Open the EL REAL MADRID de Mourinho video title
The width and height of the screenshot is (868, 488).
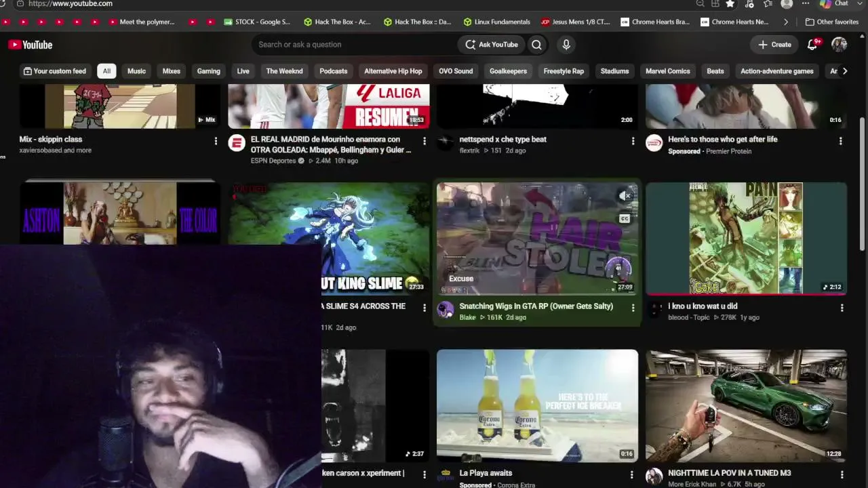pyautogui.click(x=332, y=144)
